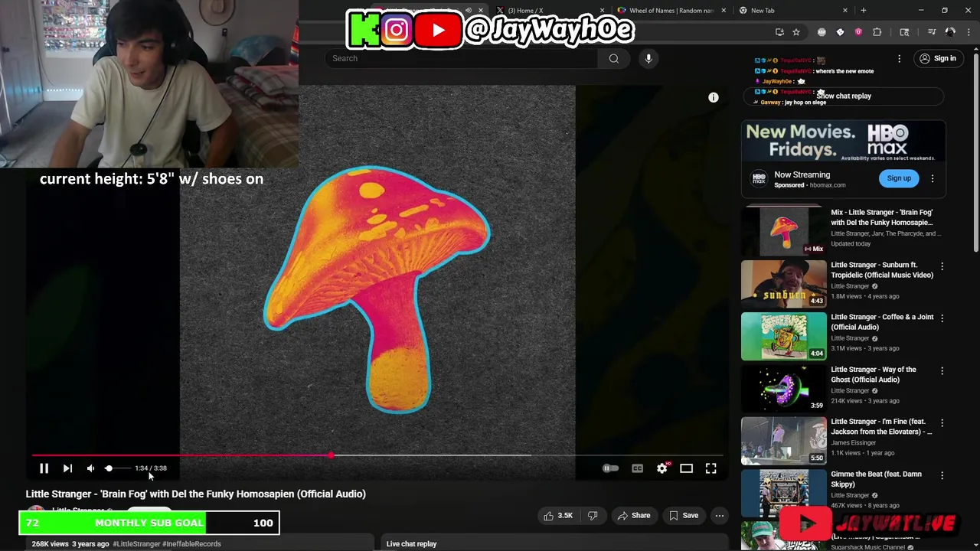
Task: Open the pink shield extension
Action: click(x=858, y=32)
